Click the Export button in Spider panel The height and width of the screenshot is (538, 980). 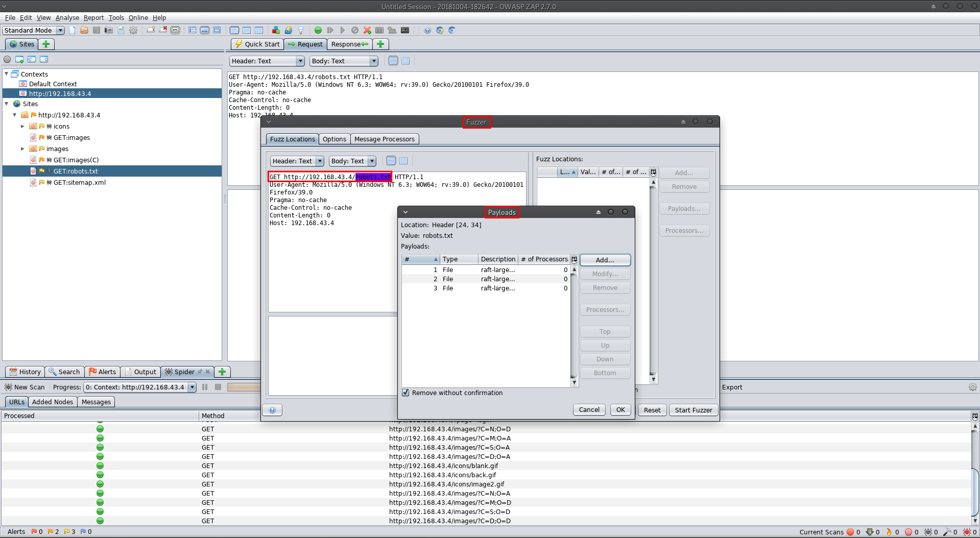pos(732,387)
